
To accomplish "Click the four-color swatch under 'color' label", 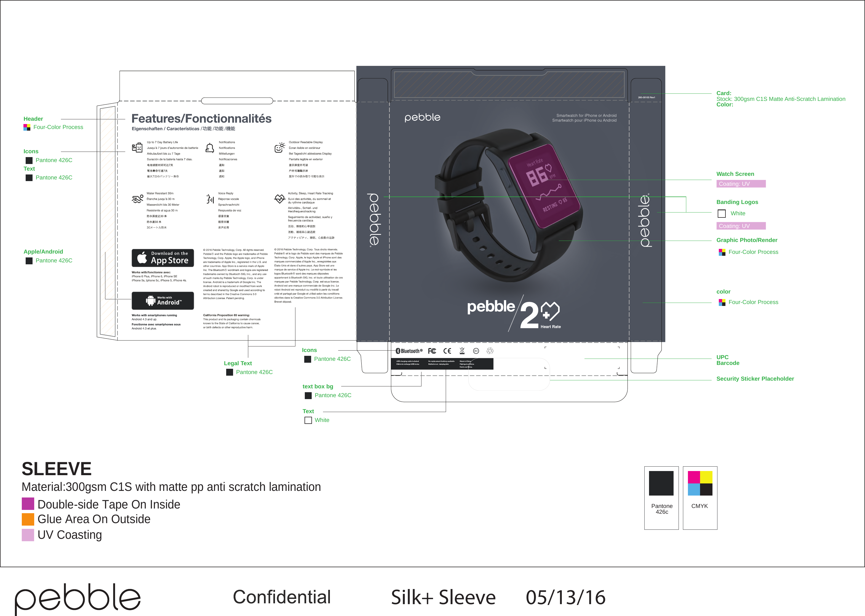I will tap(722, 302).
